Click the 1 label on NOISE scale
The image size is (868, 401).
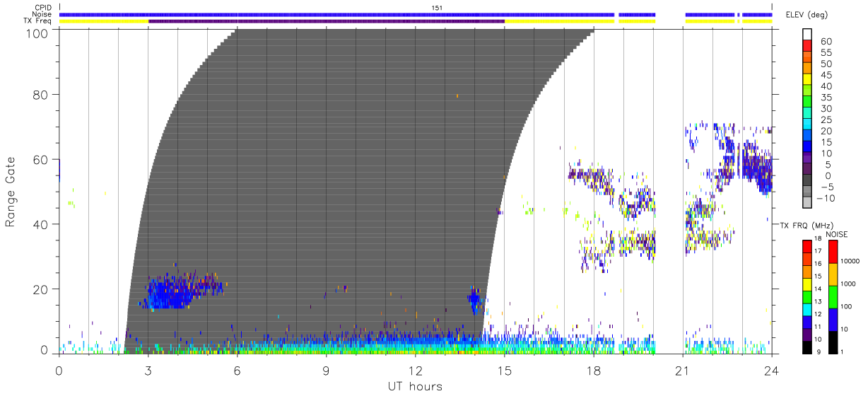[840, 351]
